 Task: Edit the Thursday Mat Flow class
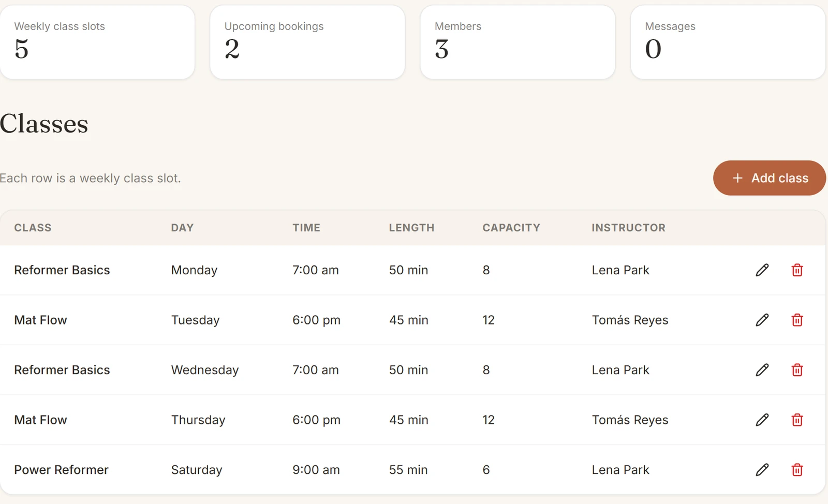click(x=762, y=420)
